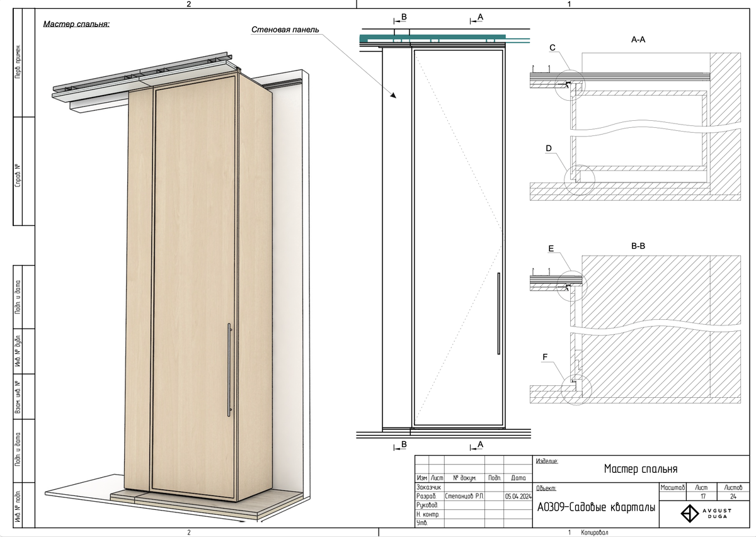Viewport: 756px width, 537px height.
Task: Select the 'A-A' section title
Action: [x=638, y=38]
